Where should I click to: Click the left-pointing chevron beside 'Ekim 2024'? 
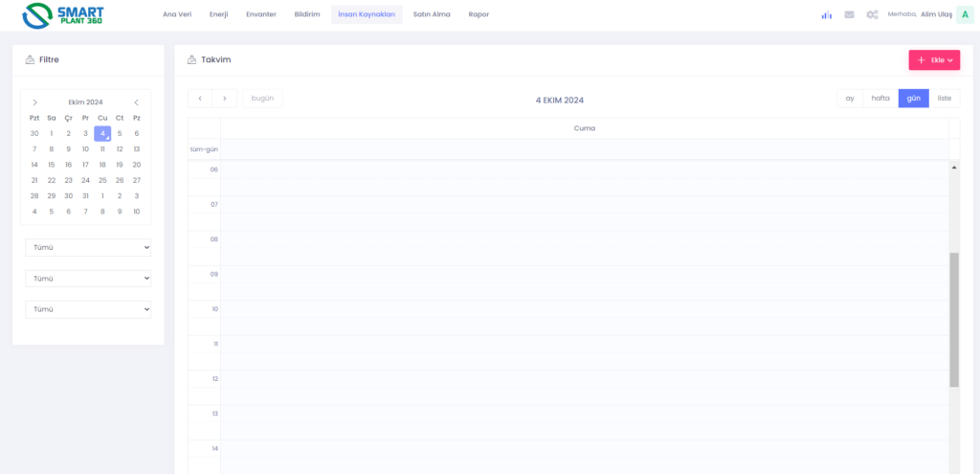pos(136,102)
